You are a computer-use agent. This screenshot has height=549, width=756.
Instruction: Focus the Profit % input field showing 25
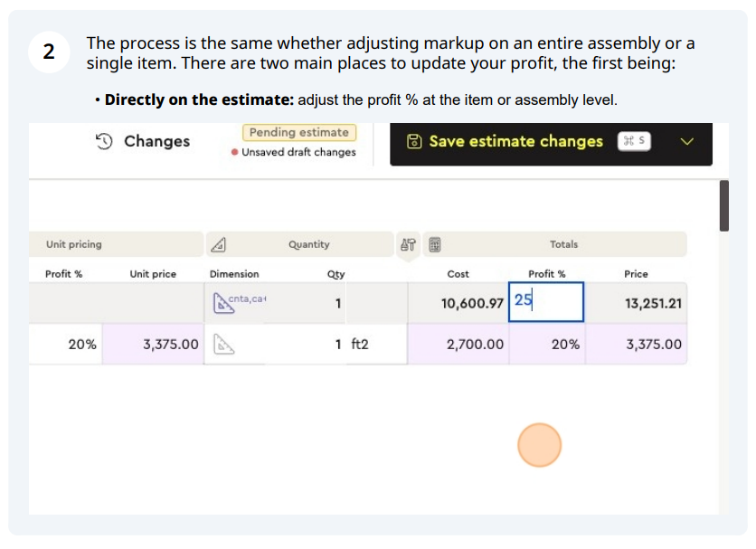click(x=546, y=302)
